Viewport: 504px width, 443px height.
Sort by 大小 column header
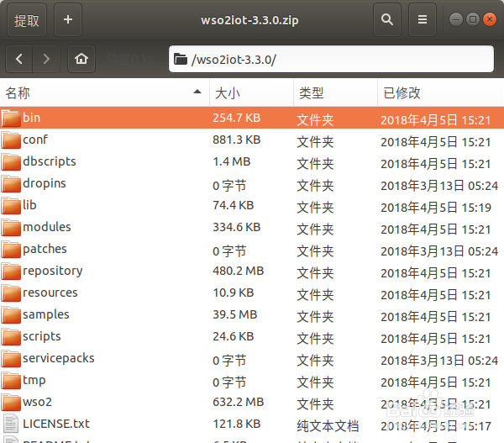(251, 92)
